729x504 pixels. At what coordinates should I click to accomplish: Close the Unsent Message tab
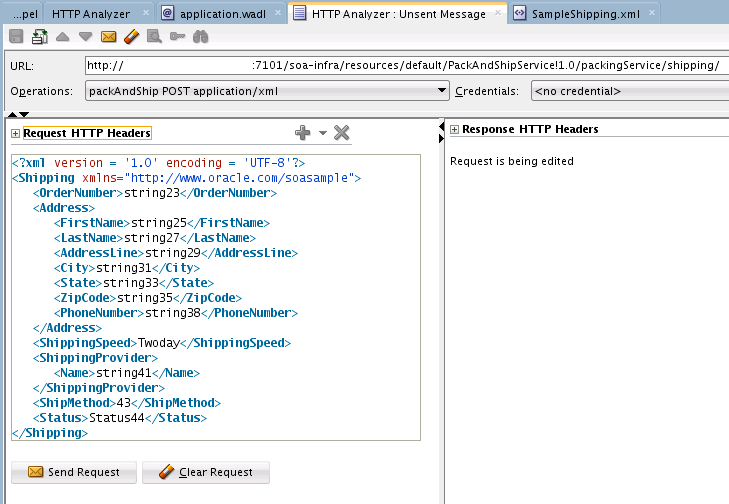click(x=498, y=13)
